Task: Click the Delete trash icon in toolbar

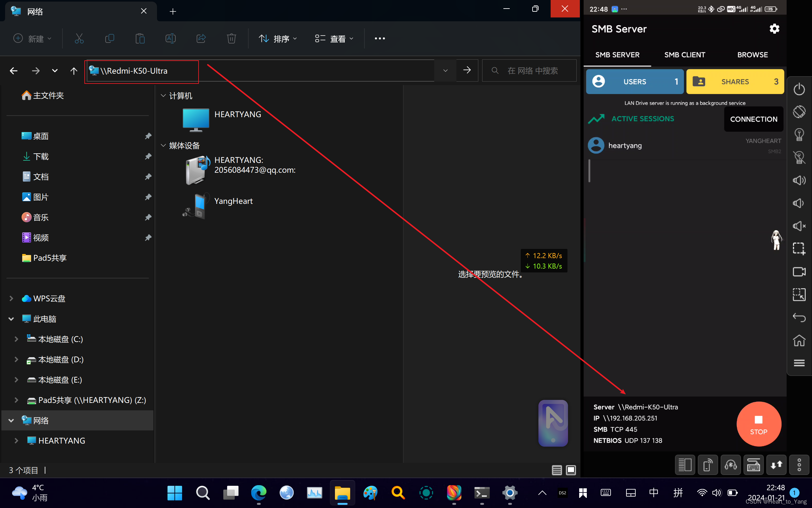Action: click(x=232, y=39)
